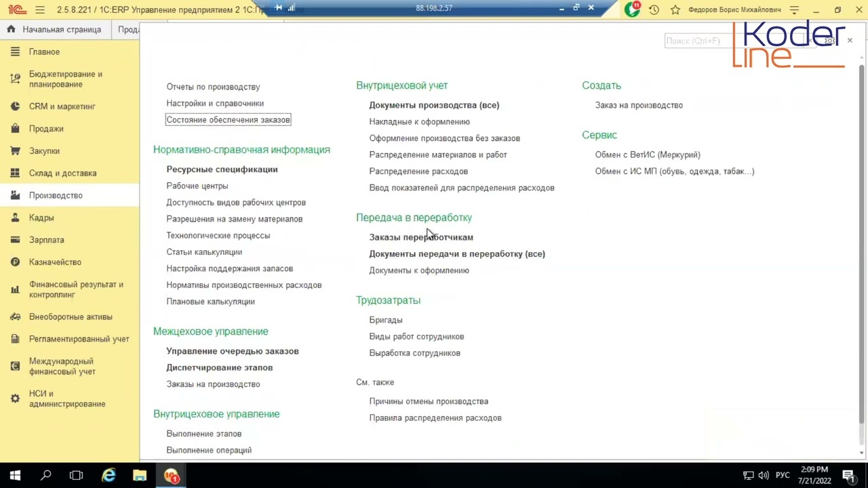Open Бригады under Трудозатраты
Image resolution: width=868 pixels, height=488 pixels.
tap(386, 320)
